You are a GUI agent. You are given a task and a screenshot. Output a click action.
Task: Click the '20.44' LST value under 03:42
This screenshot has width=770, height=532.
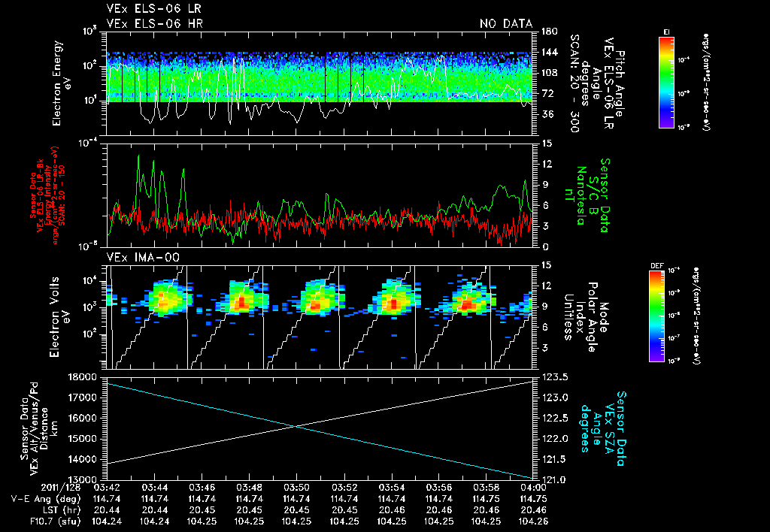(107, 510)
